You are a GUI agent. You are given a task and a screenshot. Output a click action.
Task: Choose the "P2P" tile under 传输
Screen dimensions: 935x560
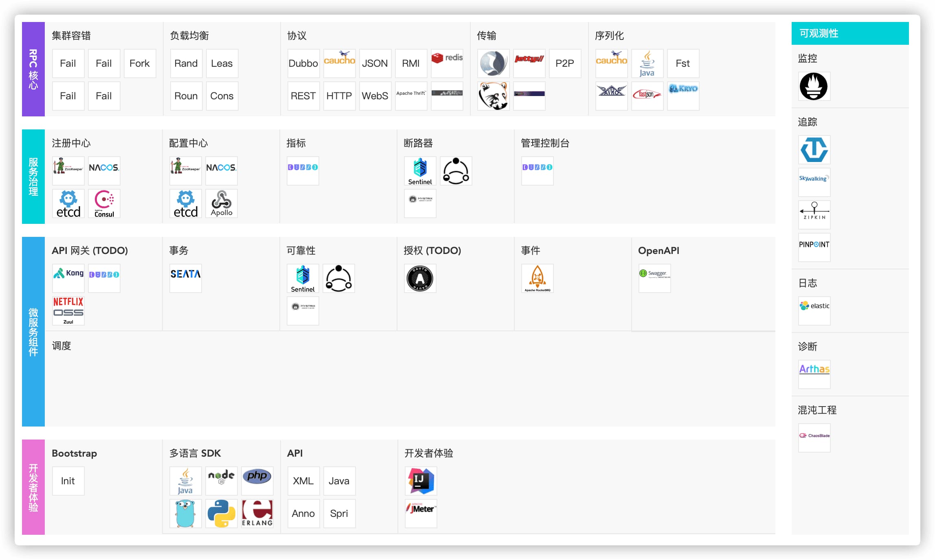tap(565, 63)
